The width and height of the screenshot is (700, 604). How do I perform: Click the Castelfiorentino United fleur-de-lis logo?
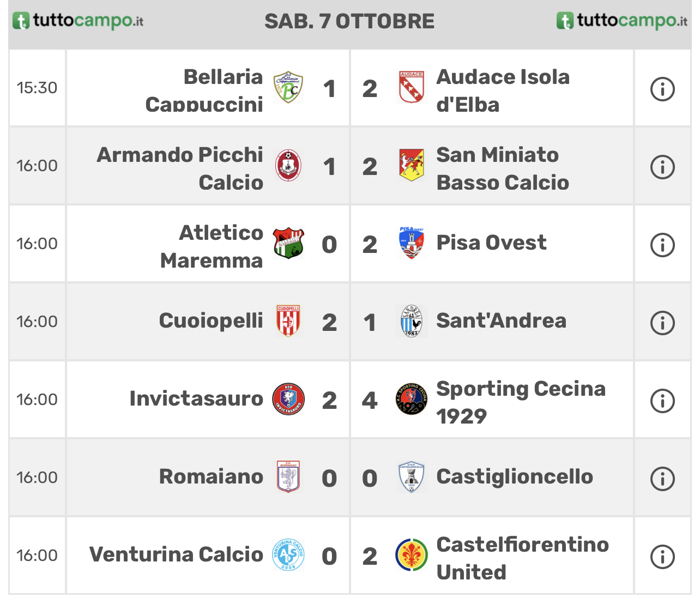click(411, 555)
